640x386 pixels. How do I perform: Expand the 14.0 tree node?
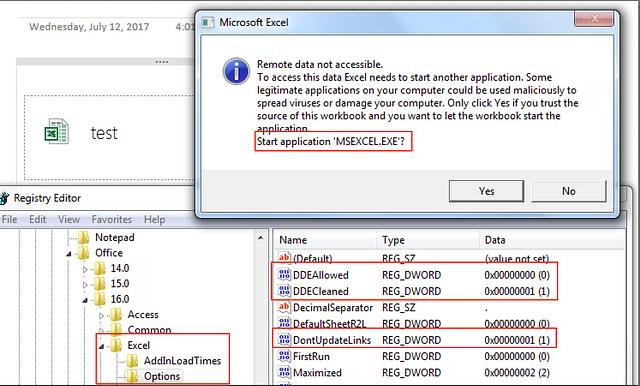click(85, 269)
